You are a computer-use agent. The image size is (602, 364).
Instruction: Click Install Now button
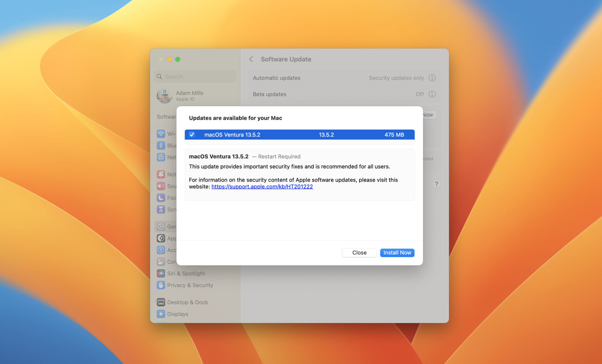tap(397, 252)
